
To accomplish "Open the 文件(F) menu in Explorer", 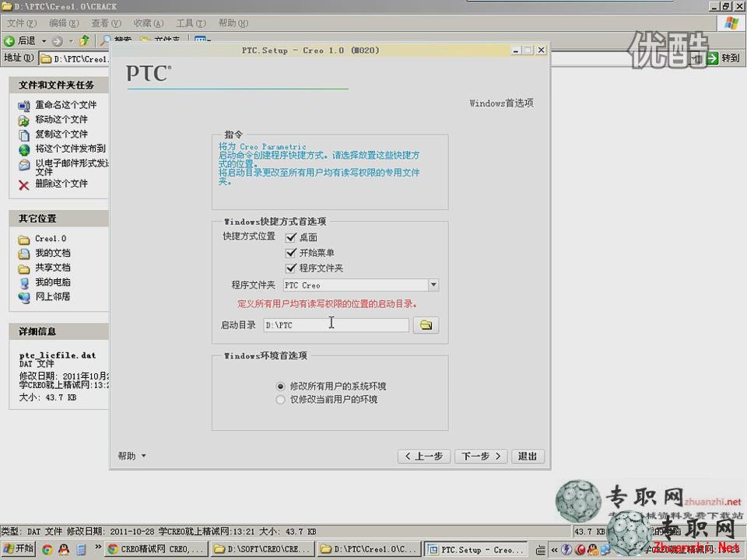I will tap(22, 23).
